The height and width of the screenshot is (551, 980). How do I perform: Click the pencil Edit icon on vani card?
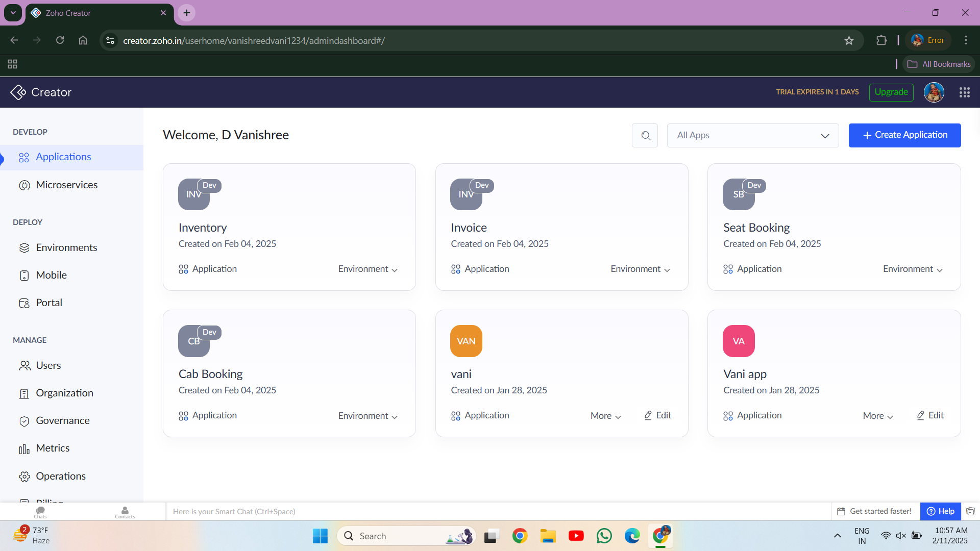point(648,415)
